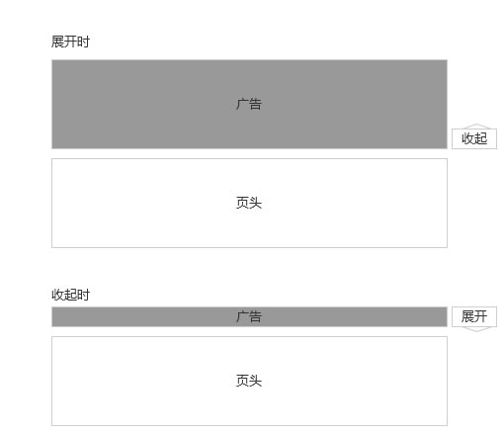The height and width of the screenshot is (433, 504).
Task: Click the 广告 text in the tall gray banner
Action: [249, 104]
